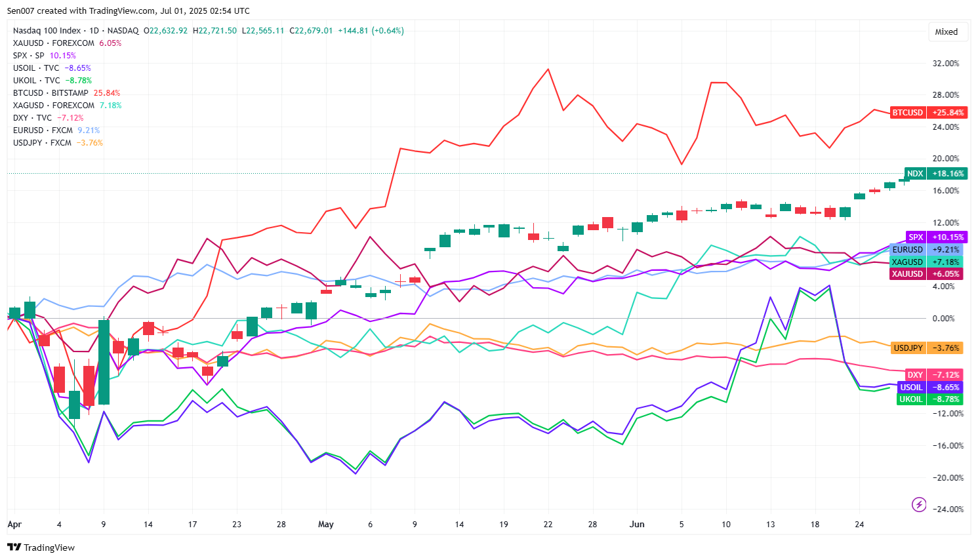Open the Mixed scale button
This screenshot has width=978, height=560.
tap(947, 31)
